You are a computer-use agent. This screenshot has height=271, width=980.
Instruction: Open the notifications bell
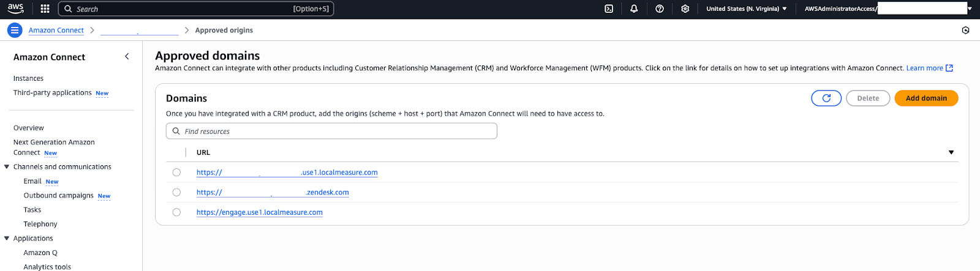pyautogui.click(x=634, y=9)
